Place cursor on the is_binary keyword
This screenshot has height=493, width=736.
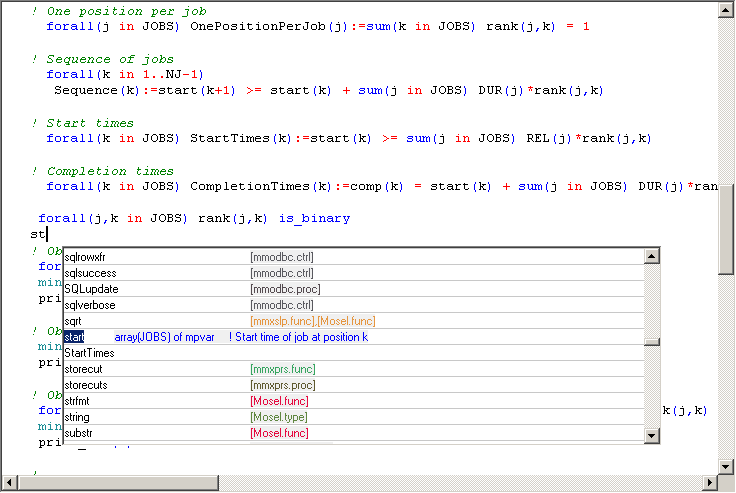pos(314,218)
